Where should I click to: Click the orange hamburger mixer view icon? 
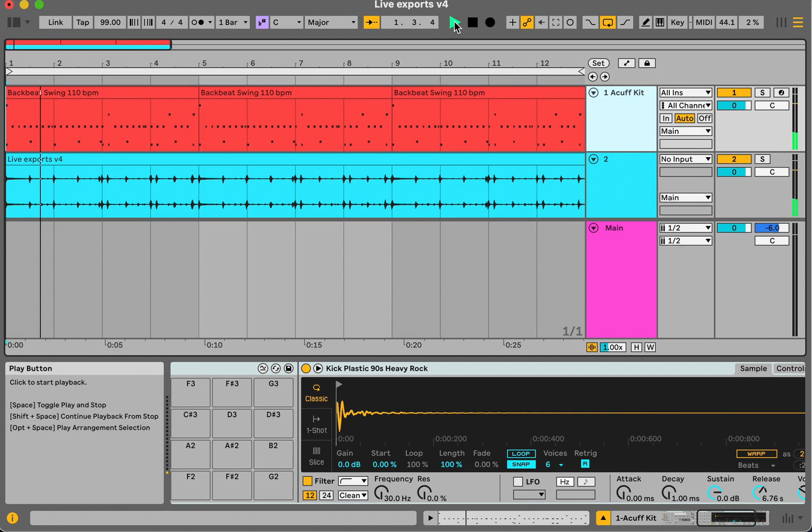798,23
